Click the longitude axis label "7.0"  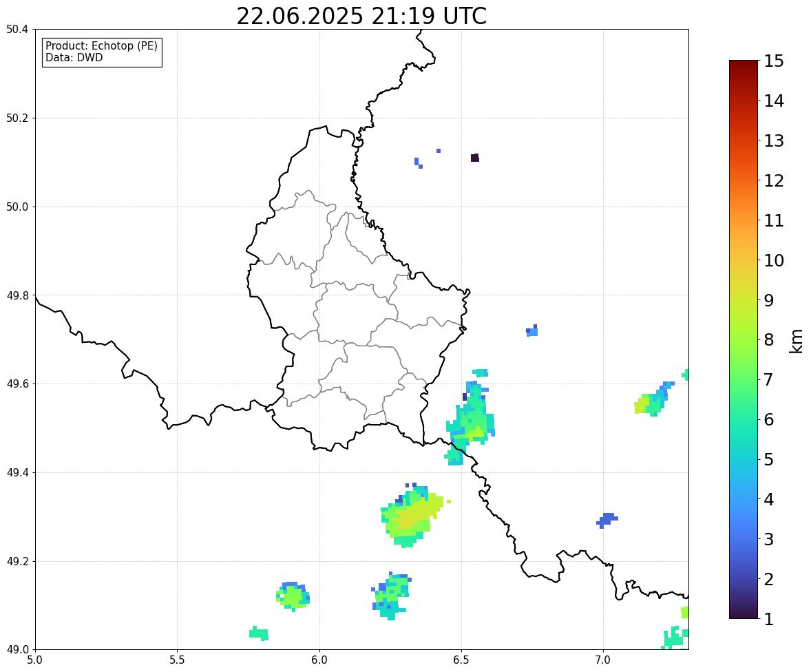click(x=603, y=660)
